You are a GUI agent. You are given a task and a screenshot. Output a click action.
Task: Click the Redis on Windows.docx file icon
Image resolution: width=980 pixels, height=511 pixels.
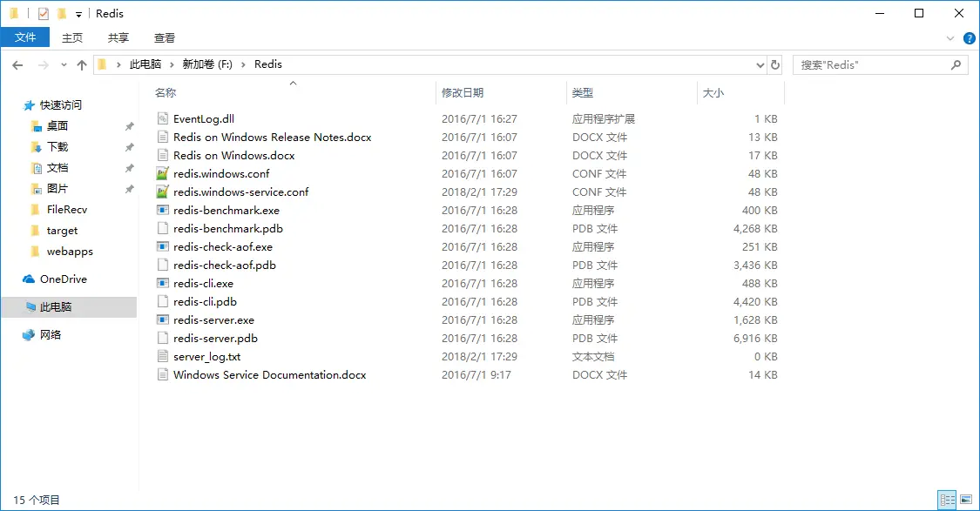[163, 156]
